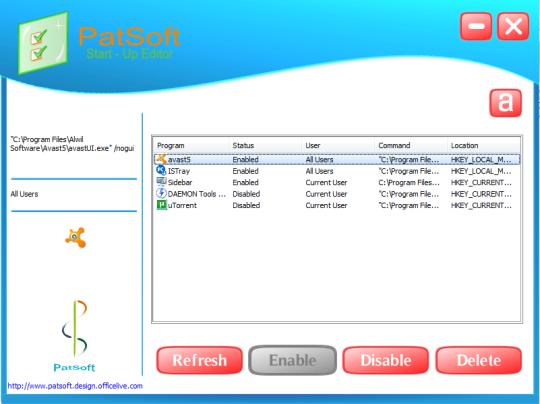
Task: Click HKEY_LOCAL_M location of avast5 row
Action: pyautogui.click(x=481, y=159)
